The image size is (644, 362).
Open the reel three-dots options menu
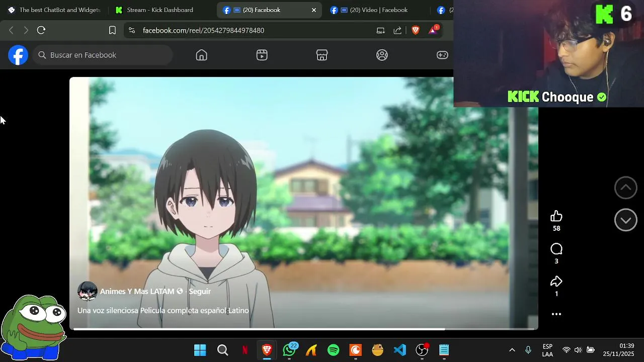pyautogui.click(x=556, y=314)
